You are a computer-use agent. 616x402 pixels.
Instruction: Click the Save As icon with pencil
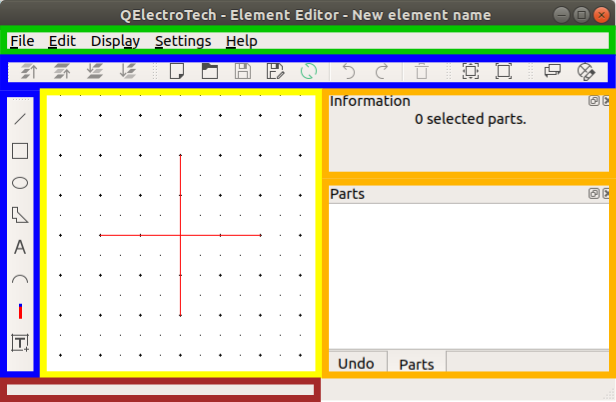click(x=275, y=71)
